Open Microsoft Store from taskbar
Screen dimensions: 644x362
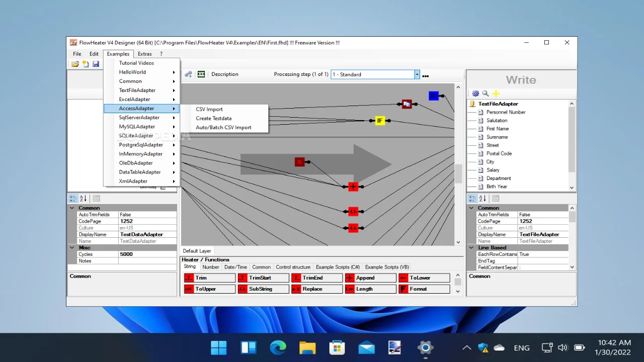[337, 347]
